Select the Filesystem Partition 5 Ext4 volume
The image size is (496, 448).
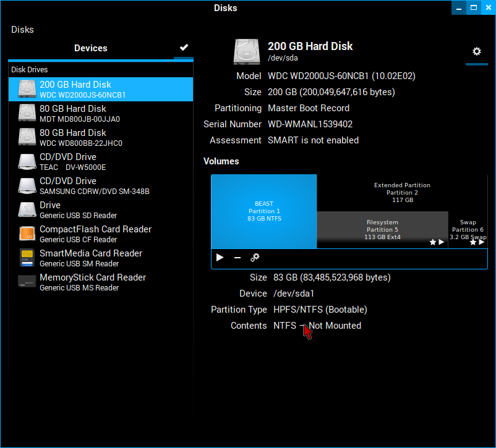tap(382, 229)
